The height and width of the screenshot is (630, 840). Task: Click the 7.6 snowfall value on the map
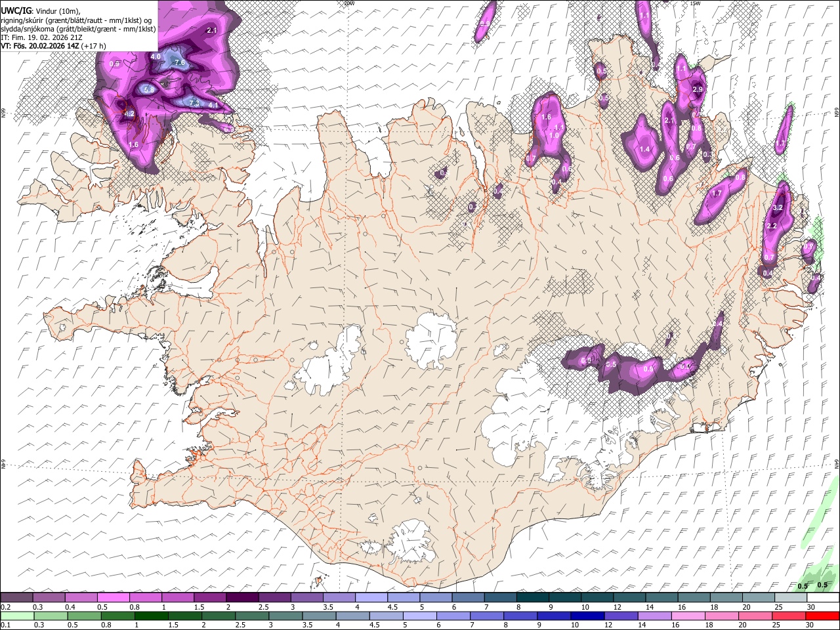tap(180, 63)
